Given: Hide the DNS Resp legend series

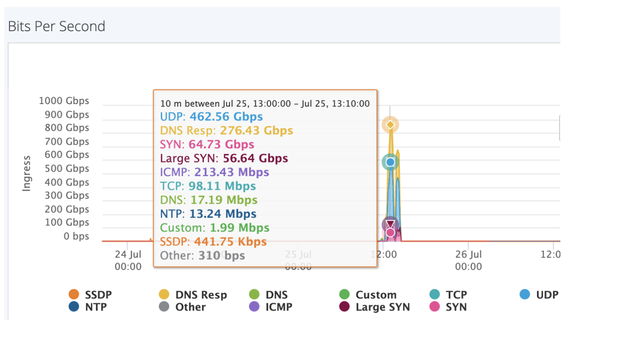Looking at the screenshot, I should (192, 295).
